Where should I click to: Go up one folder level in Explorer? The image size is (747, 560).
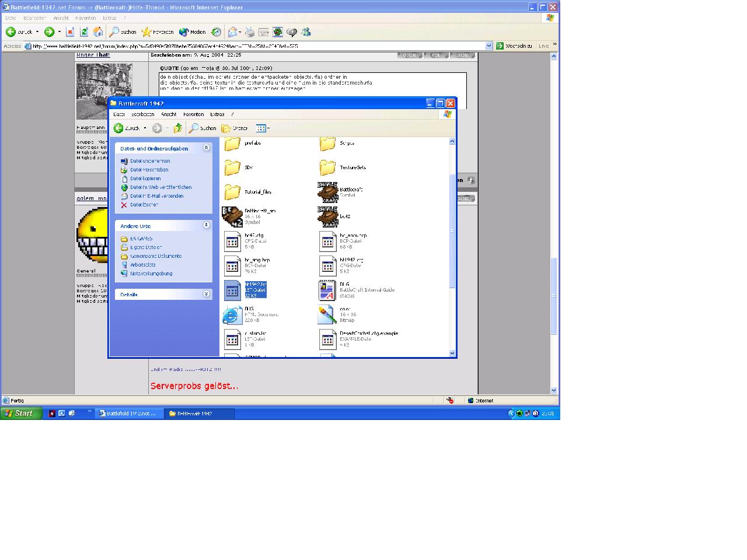coord(178,128)
